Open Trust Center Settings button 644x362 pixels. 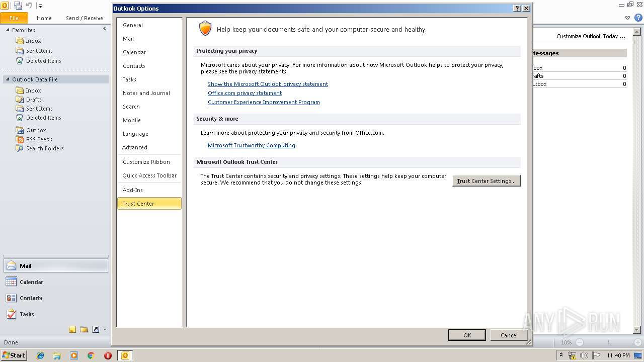[x=487, y=181]
